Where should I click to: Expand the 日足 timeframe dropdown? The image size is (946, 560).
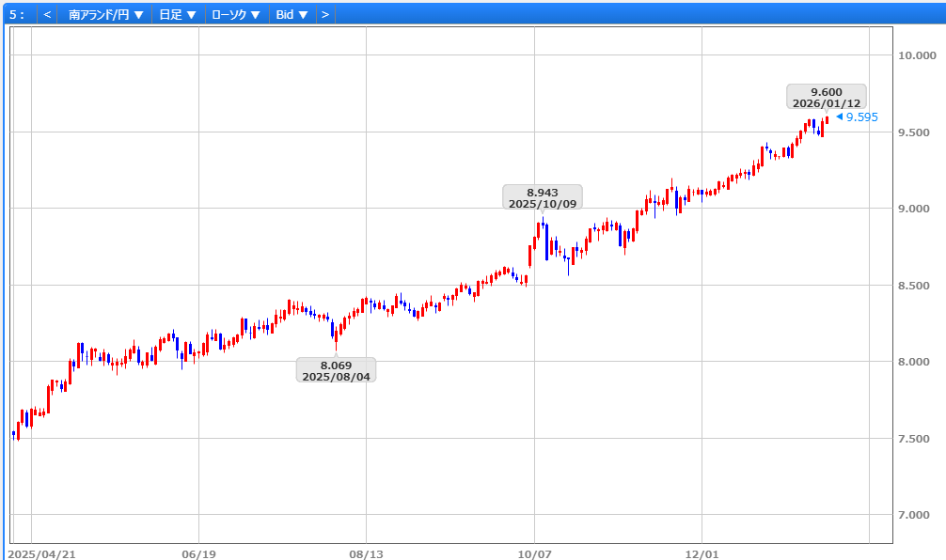178,15
